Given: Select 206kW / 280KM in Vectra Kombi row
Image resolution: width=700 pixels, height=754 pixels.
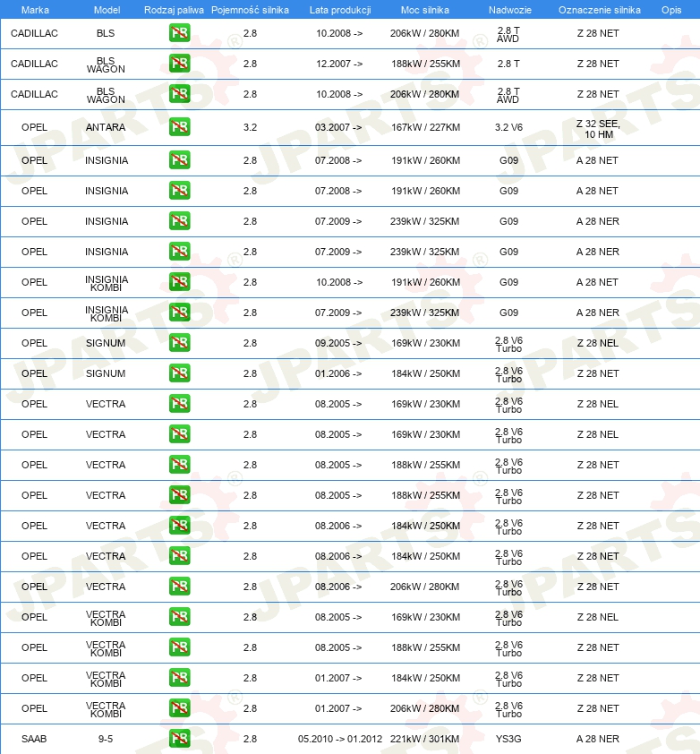Looking at the screenshot, I should [x=424, y=708].
